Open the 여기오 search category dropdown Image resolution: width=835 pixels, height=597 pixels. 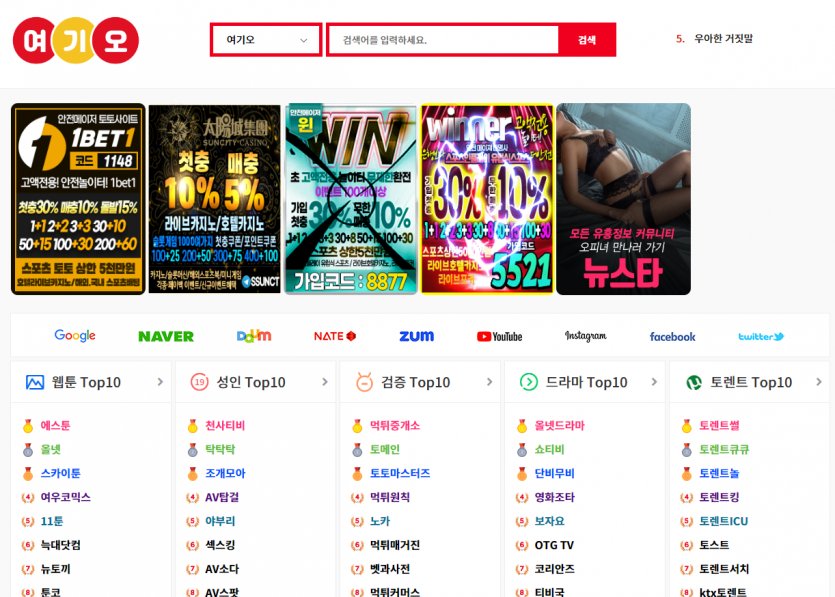266,39
